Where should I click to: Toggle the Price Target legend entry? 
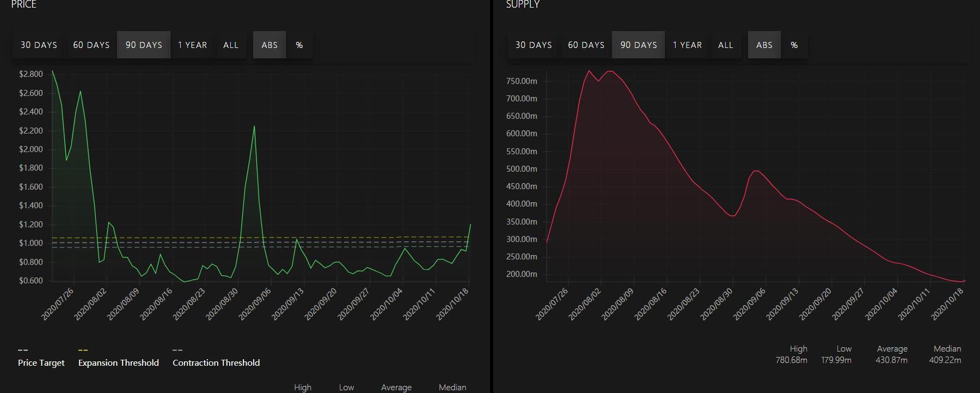[41, 363]
